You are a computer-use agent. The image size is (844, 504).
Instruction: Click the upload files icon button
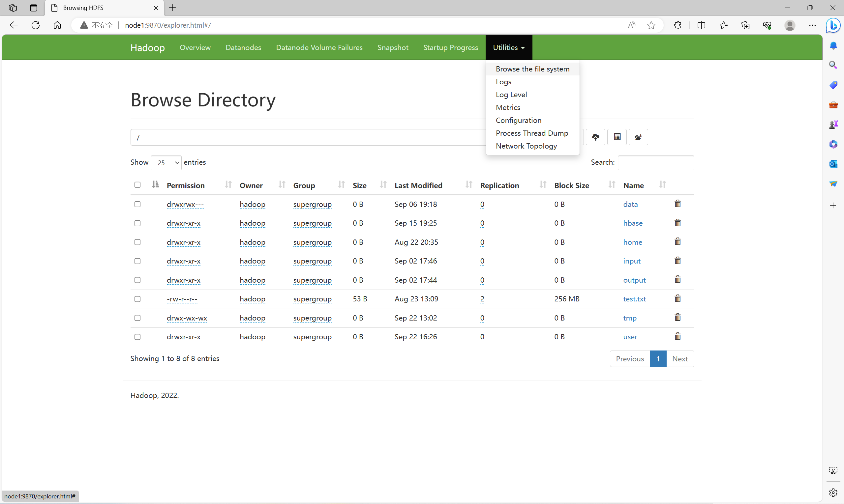coord(595,137)
